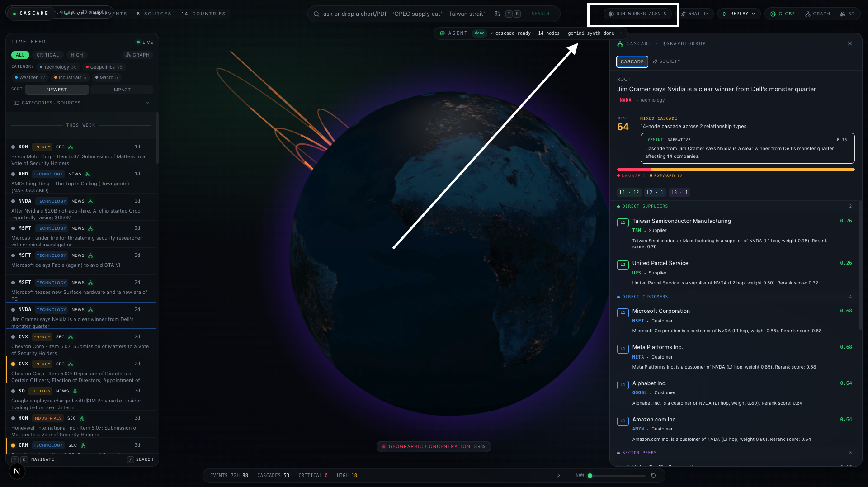This screenshot has width=868, height=487.
Task: Click the image upload icon in search bar
Action: pyautogui.click(x=497, y=14)
